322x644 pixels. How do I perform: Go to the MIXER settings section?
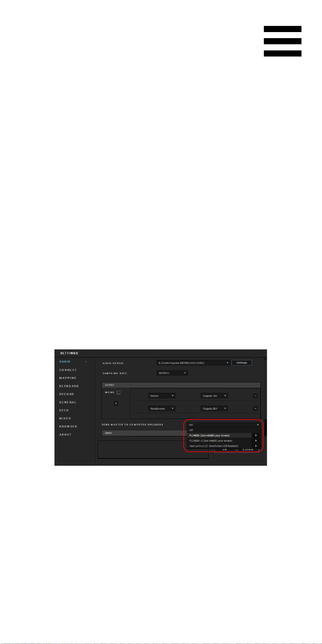pyautogui.click(x=65, y=418)
